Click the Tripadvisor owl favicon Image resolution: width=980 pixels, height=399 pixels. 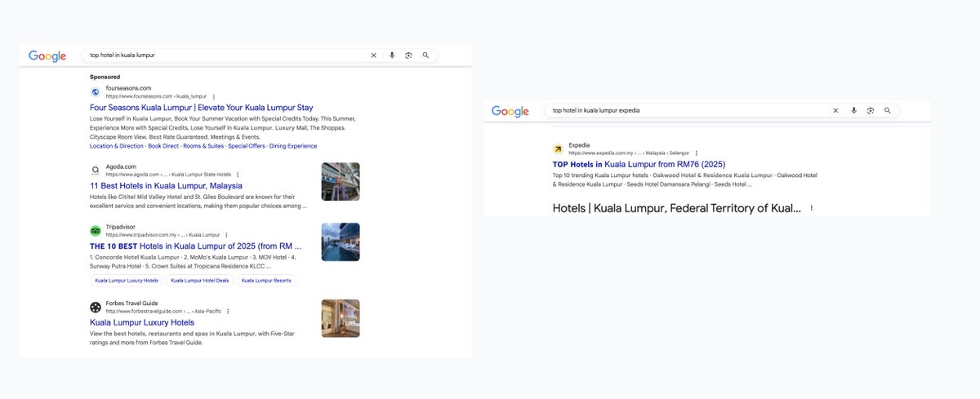click(x=96, y=230)
